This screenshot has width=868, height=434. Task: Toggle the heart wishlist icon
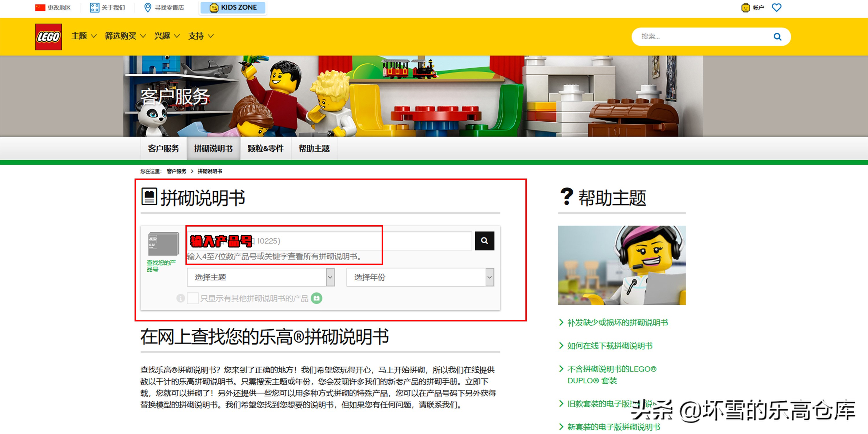point(777,7)
